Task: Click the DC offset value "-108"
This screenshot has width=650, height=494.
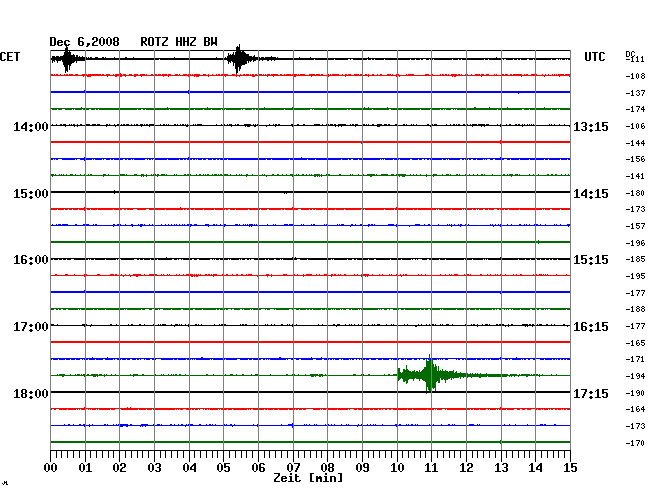Action: 635,76
